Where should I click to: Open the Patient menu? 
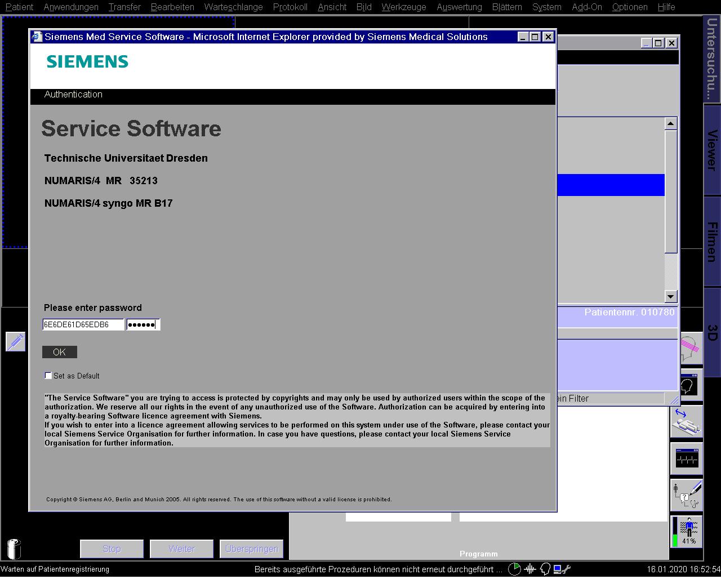(x=19, y=7)
